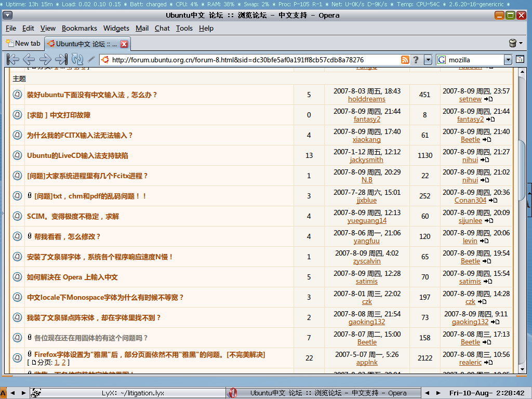Image resolution: width=532 pixels, height=399 pixels.
Task: Jump to latest post by realeric
Action: point(488,363)
